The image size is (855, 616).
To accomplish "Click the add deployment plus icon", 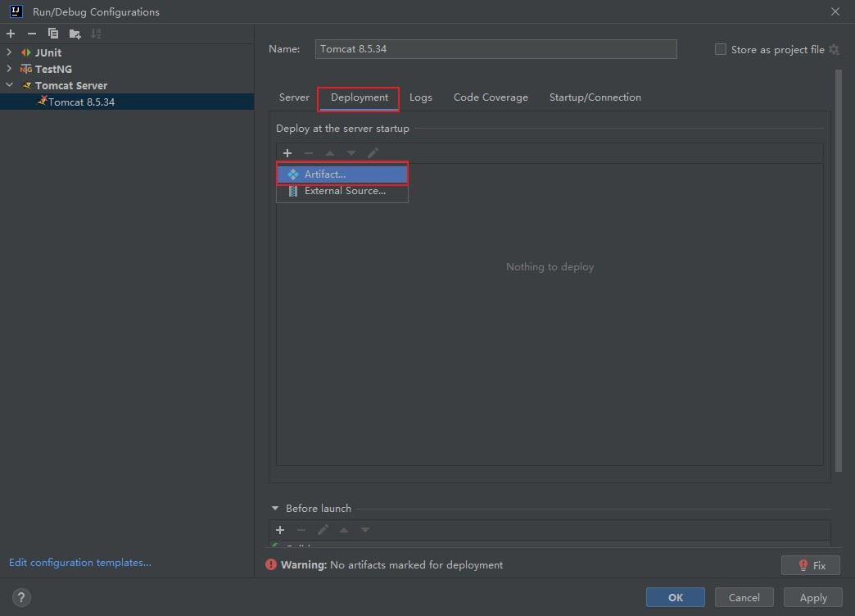I will coord(287,153).
